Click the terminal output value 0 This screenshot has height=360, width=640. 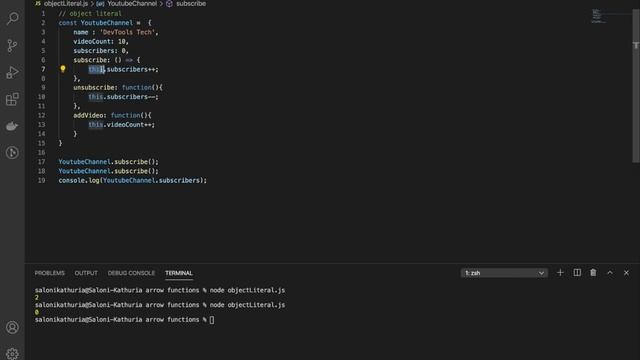37,312
